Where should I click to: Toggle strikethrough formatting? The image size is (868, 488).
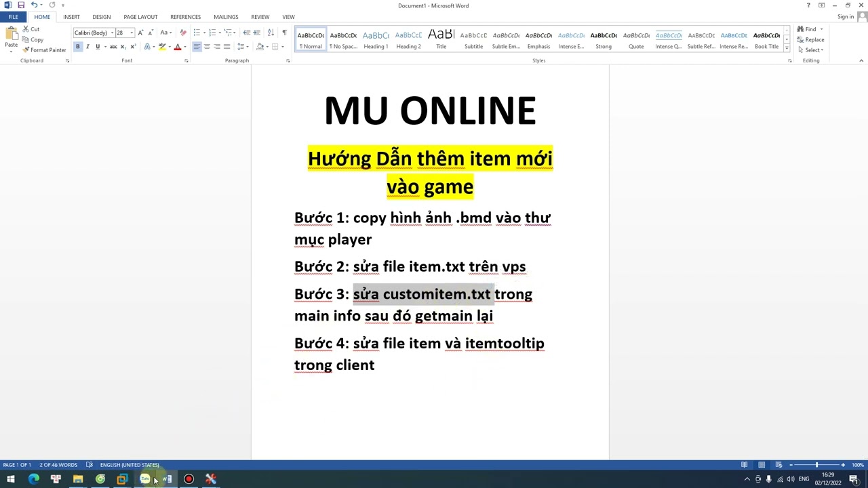point(113,47)
